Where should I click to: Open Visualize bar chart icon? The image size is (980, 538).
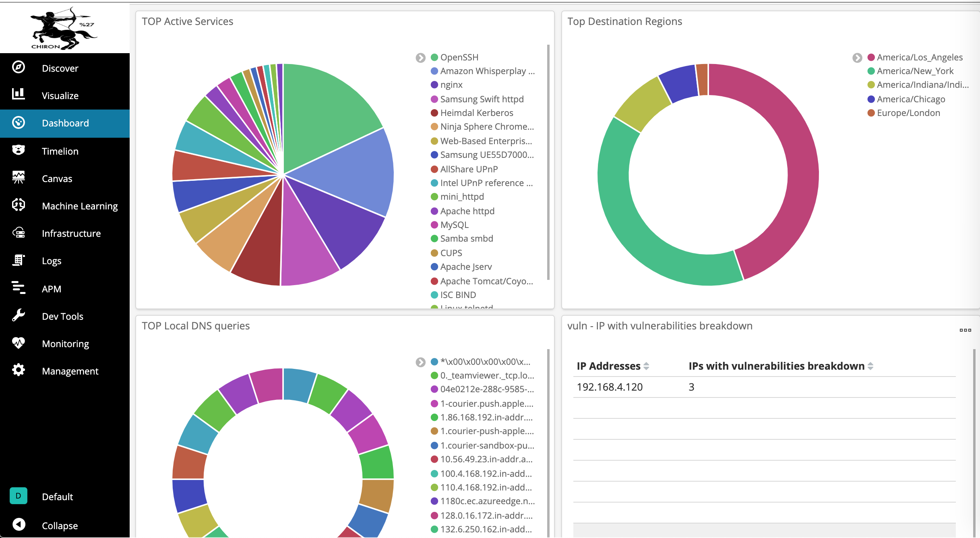click(x=19, y=94)
